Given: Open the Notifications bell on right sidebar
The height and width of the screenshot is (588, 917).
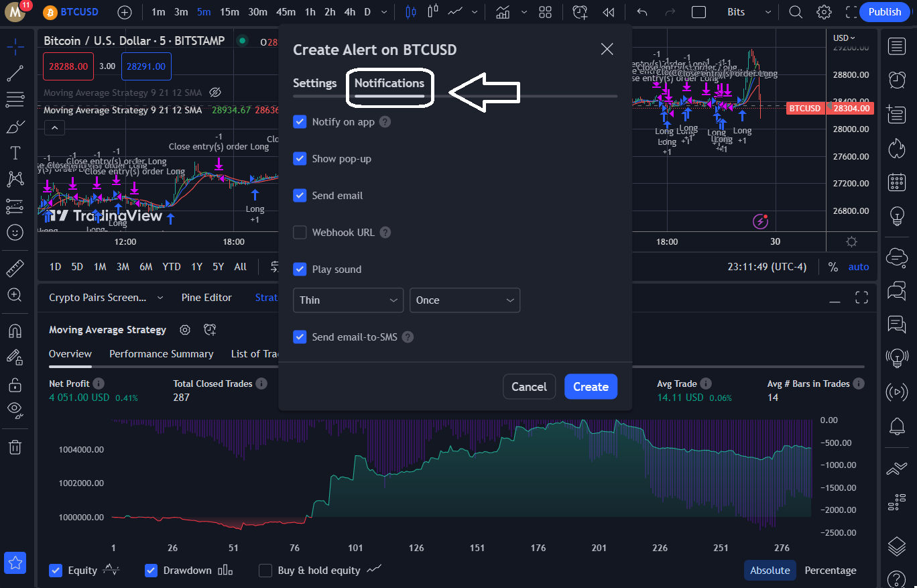Looking at the screenshot, I should [x=897, y=426].
